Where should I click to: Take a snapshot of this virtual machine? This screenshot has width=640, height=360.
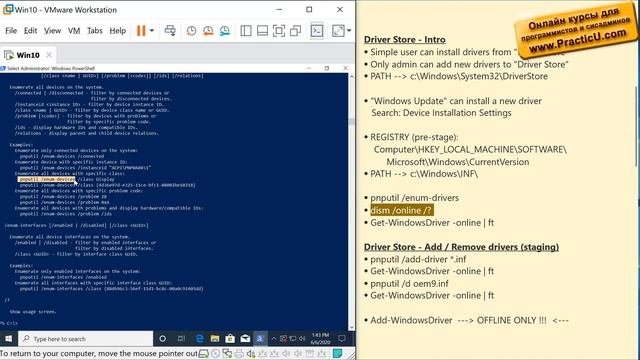point(191,31)
